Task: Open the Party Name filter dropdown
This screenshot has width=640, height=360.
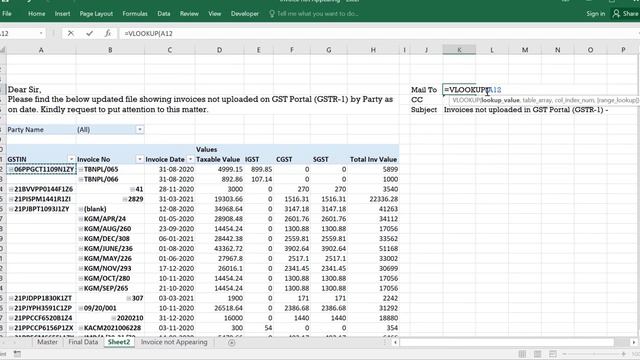Action: 140,130
